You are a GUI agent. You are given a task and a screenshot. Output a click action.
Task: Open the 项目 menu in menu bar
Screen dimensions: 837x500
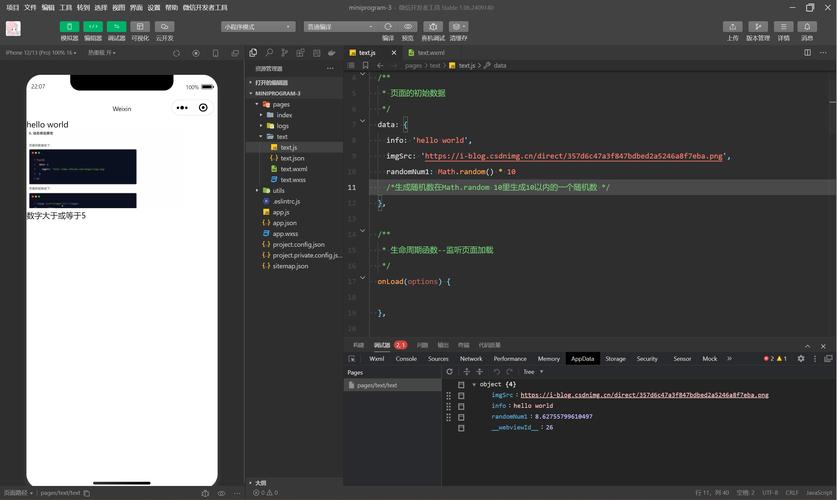point(12,7)
